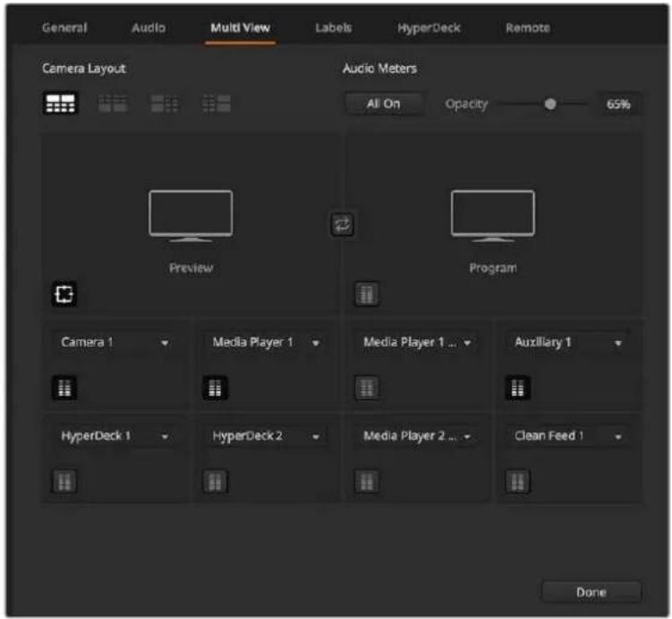Viewport: 672px width, 619px height.
Task: Click the All On button
Action: (384, 104)
